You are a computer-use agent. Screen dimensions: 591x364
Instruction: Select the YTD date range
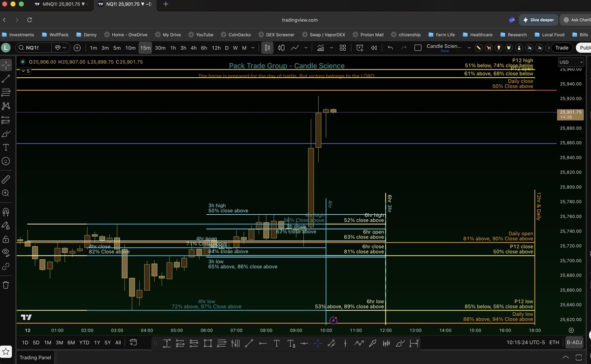[84, 342]
